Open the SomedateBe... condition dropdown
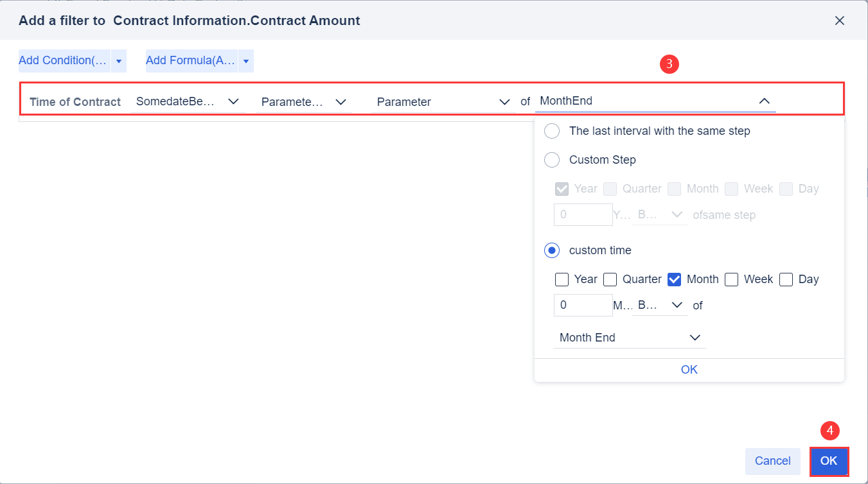The height and width of the screenshot is (484, 868). pos(233,101)
